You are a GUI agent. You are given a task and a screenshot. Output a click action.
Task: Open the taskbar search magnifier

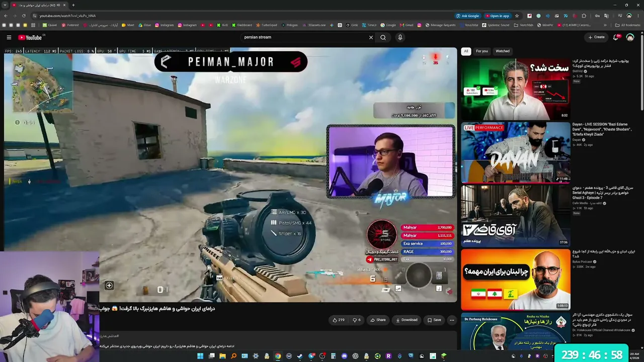tap(233, 356)
